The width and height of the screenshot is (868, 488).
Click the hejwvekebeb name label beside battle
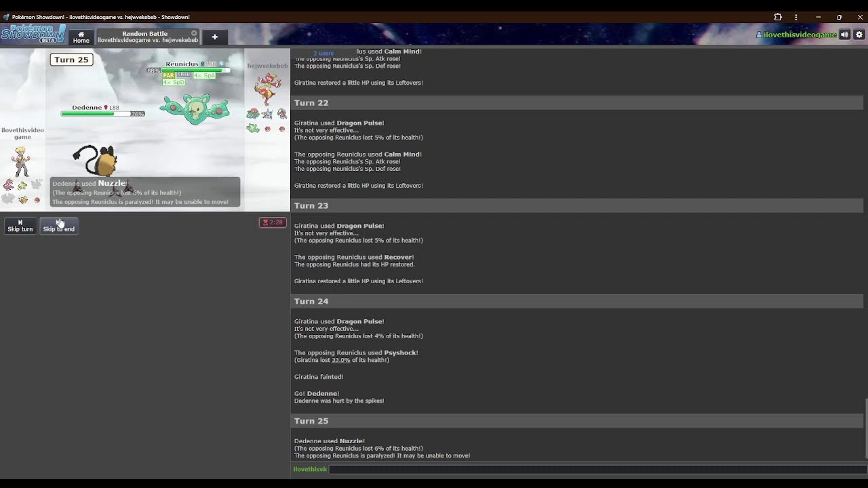click(x=267, y=66)
